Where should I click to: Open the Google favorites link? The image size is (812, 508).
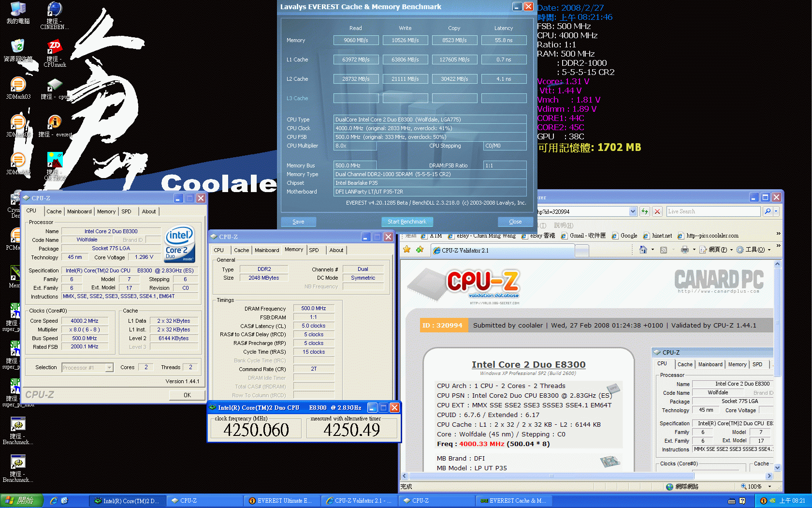[624, 236]
